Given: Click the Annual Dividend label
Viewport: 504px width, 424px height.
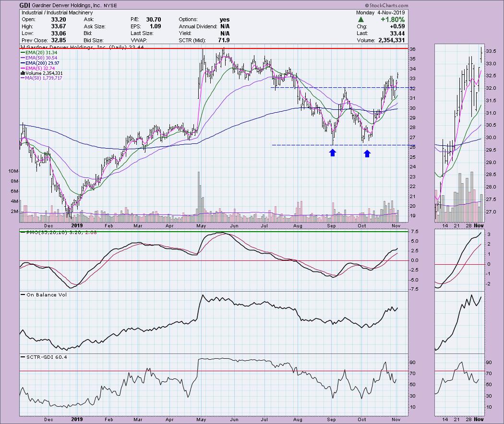Looking at the screenshot, I should [198, 26].
